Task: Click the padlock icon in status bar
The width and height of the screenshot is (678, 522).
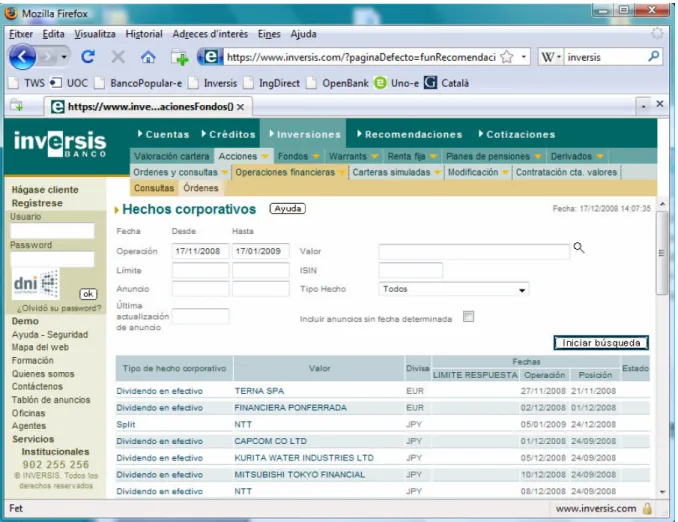Action: coord(647,508)
